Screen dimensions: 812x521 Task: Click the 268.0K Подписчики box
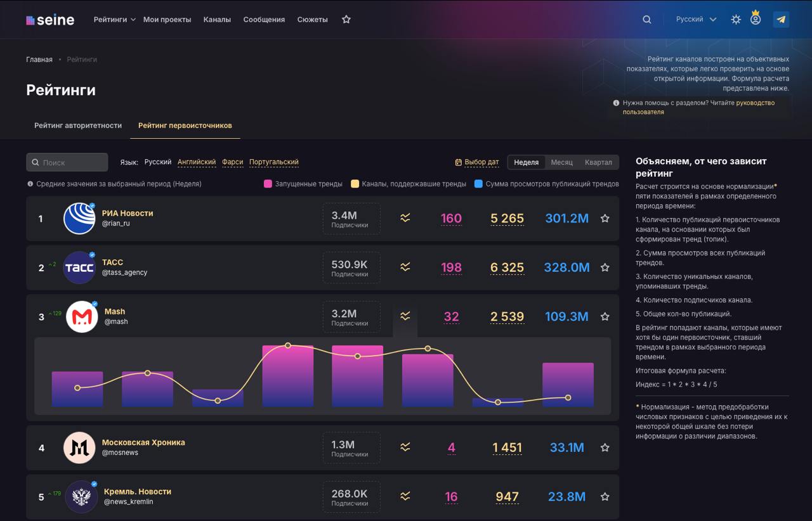point(351,497)
